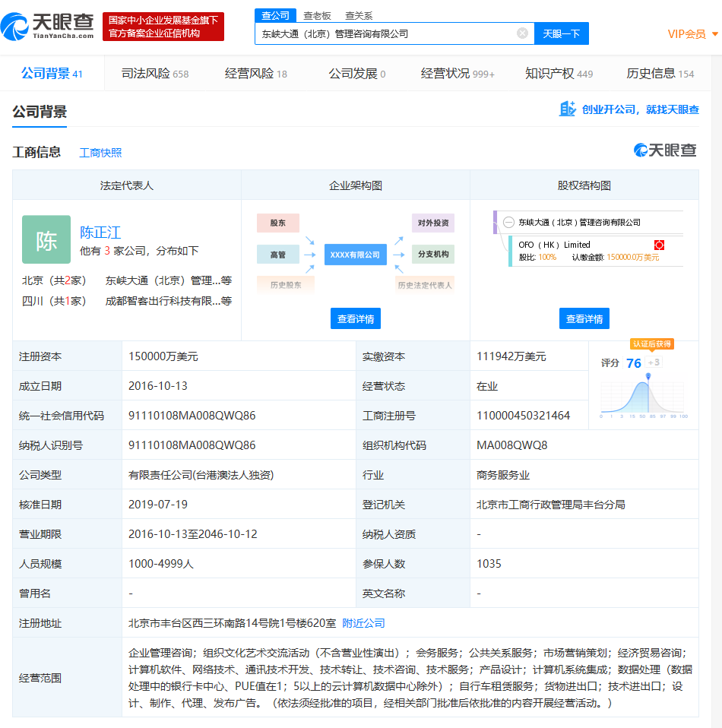The width and height of the screenshot is (722, 728).
Task: Click the unified social credit code value
Action: coord(192,416)
